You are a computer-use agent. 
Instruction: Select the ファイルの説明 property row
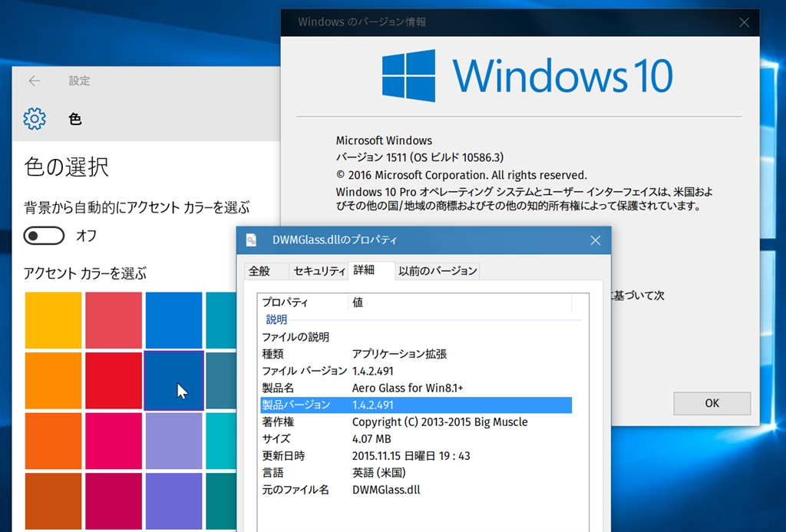[416, 337]
